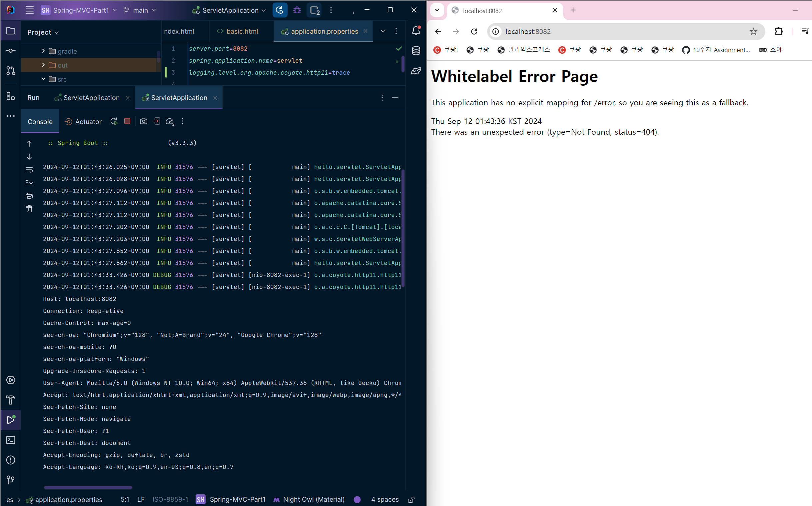The image size is (812, 506).
Task: Open the profiler gauge icon in console toolbar
Action: coord(170,121)
